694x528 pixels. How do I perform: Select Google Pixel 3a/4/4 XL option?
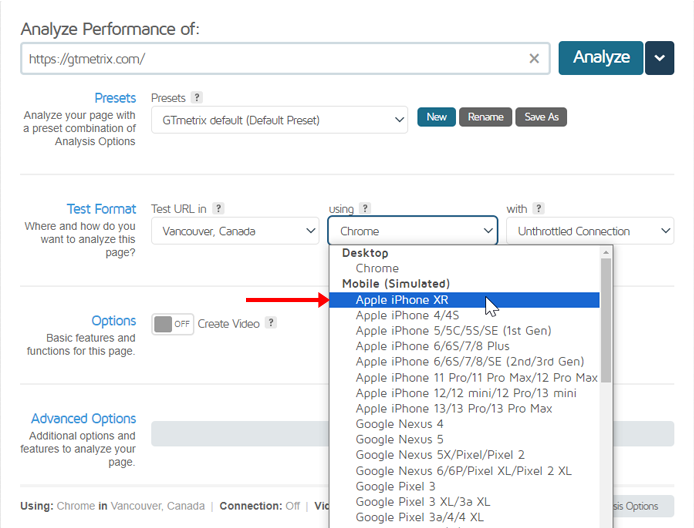tap(465, 517)
